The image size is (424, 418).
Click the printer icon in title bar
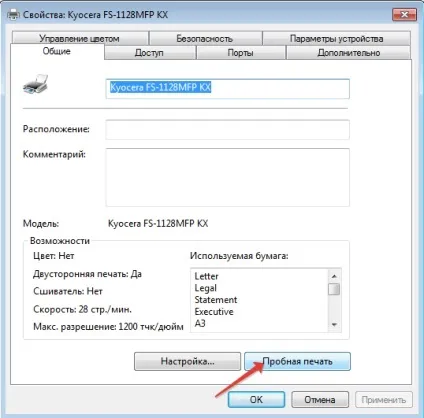14,14
